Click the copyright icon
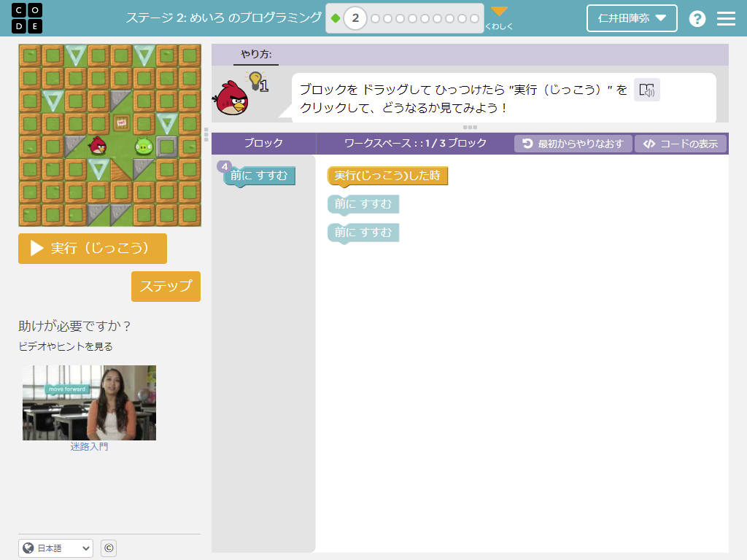 pyautogui.click(x=109, y=548)
